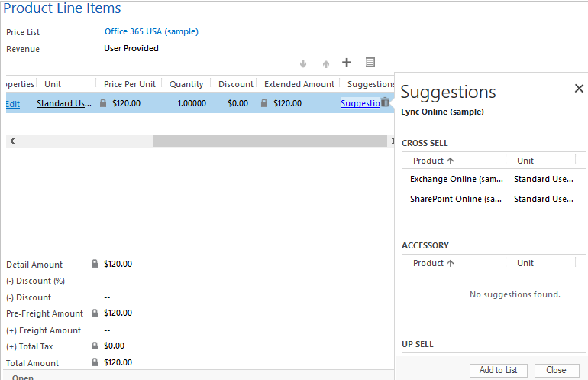Image resolution: width=588 pixels, height=380 pixels.
Task: Click the Close button
Action: click(557, 370)
